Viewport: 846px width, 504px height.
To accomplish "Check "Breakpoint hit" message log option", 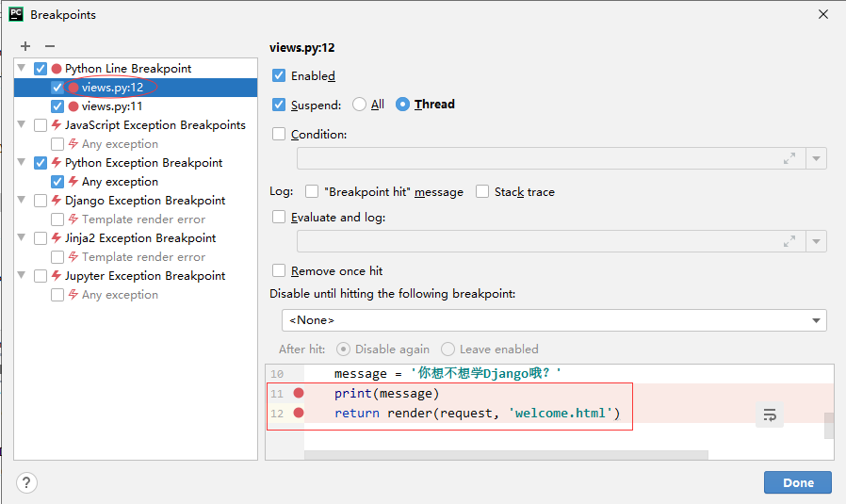I will click(x=311, y=191).
